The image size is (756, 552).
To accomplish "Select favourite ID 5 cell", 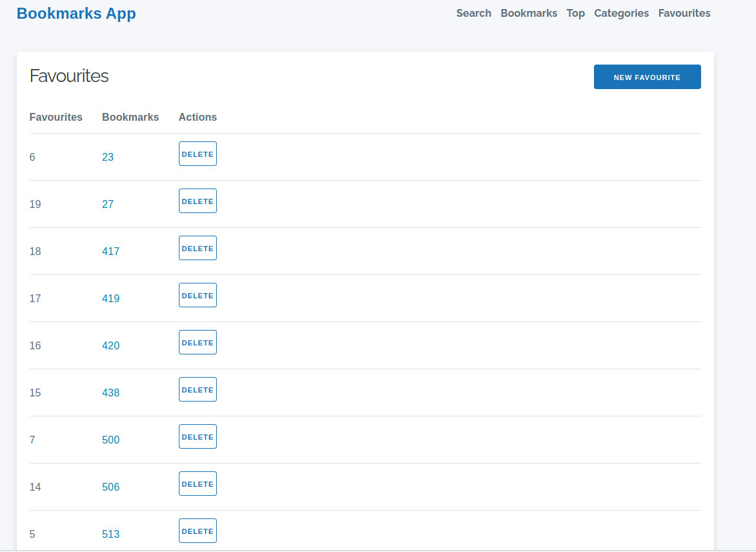I will (x=32, y=534).
